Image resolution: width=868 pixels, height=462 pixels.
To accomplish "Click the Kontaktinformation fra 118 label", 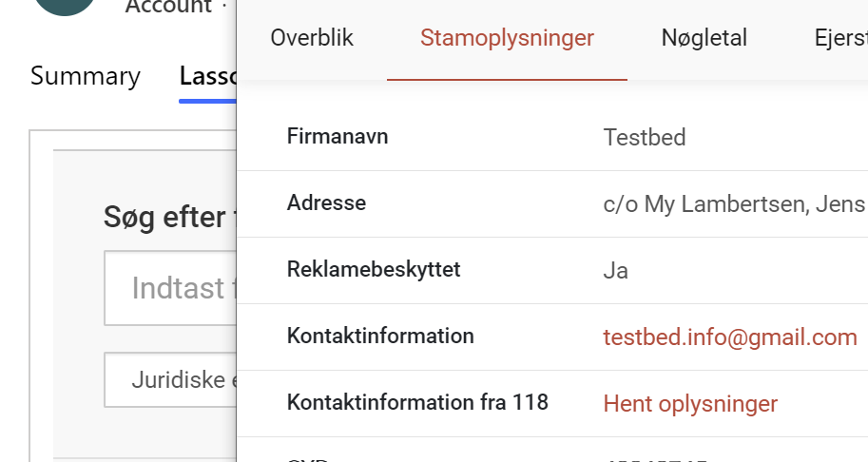I will click(417, 403).
